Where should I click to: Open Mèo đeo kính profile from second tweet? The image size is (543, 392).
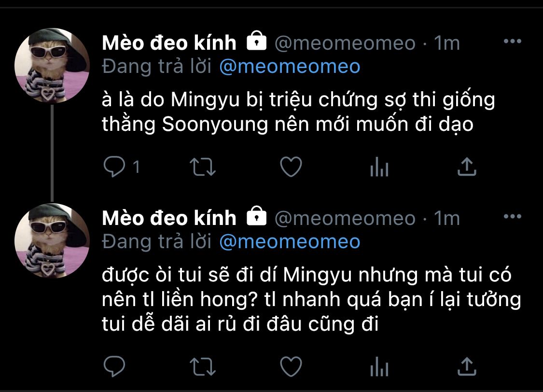(169, 218)
